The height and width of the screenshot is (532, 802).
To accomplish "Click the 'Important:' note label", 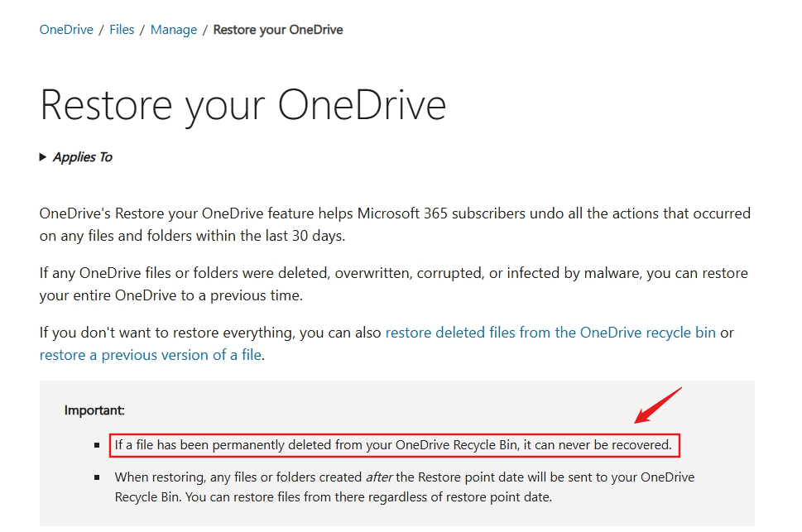I will click(x=94, y=410).
